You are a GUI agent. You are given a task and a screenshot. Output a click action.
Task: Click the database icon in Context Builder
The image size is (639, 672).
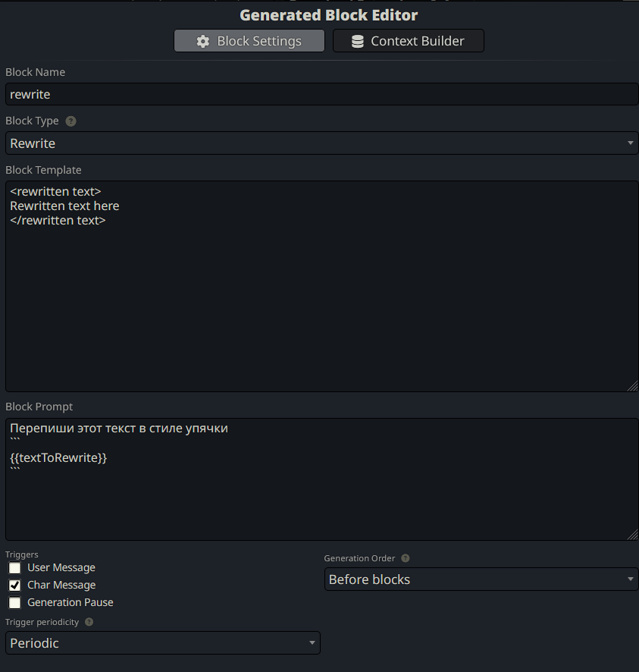(x=358, y=41)
